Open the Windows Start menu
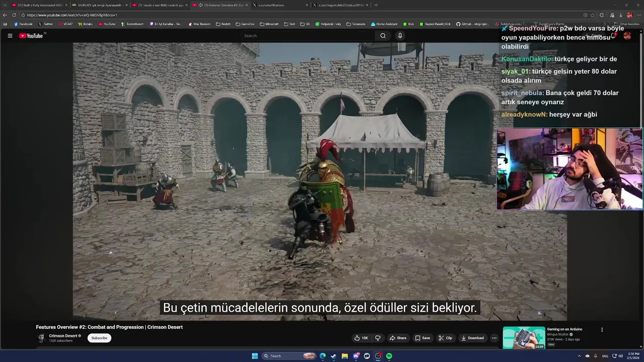 (x=255, y=356)
